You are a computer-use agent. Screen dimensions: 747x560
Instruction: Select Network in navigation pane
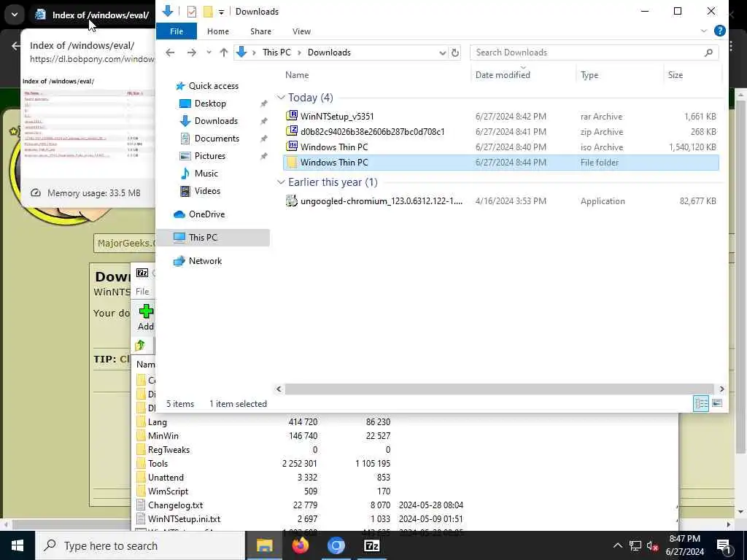[x=205, y=261]
